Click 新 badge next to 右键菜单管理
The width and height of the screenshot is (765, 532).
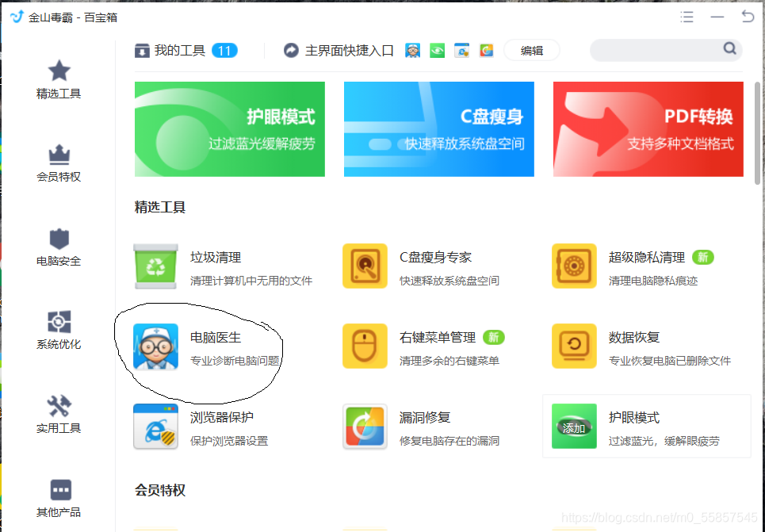pyautogui.click(x=494, y=337)
